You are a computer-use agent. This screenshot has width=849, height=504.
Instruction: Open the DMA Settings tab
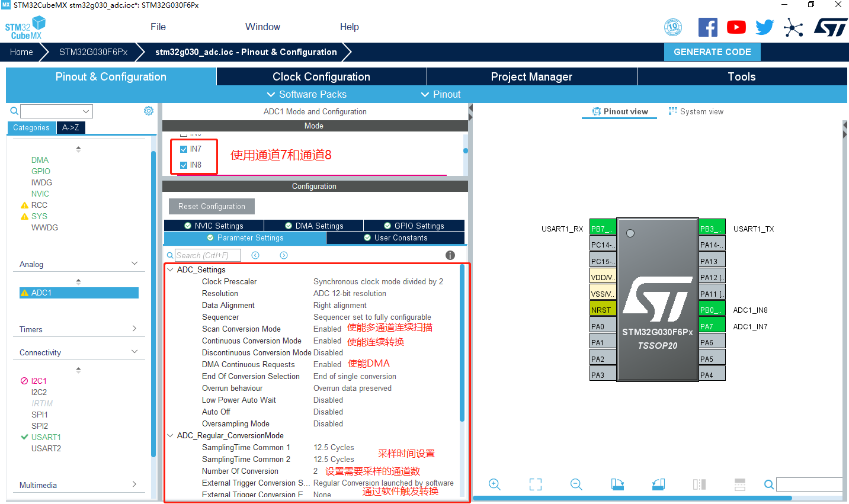click(x=314, y=226)
